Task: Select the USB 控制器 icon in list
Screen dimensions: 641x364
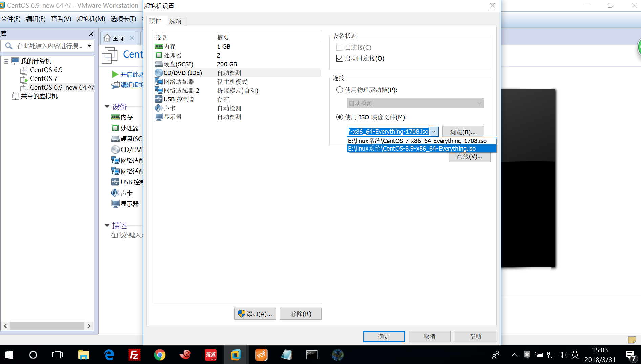Action: click(x=159, y=99)
